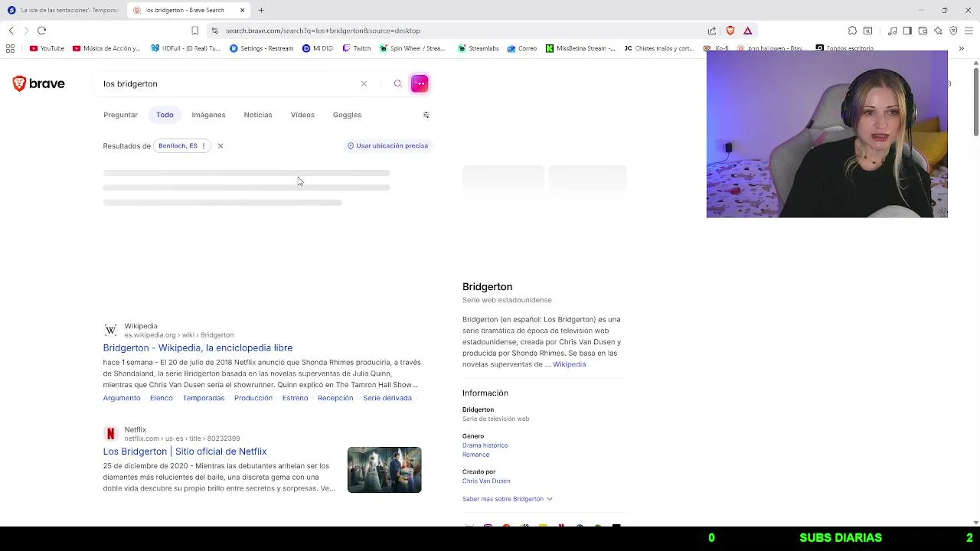Toggle the browser sidebar panel icon
The image size is (980, 551).
[907, 31]
